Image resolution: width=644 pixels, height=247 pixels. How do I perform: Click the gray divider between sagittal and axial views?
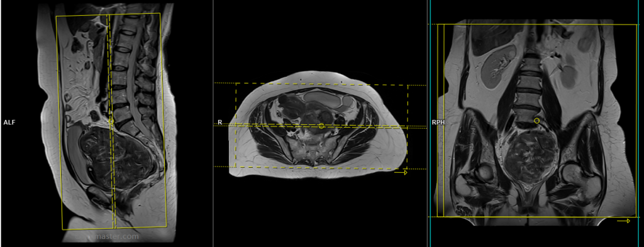coord(213,123)
